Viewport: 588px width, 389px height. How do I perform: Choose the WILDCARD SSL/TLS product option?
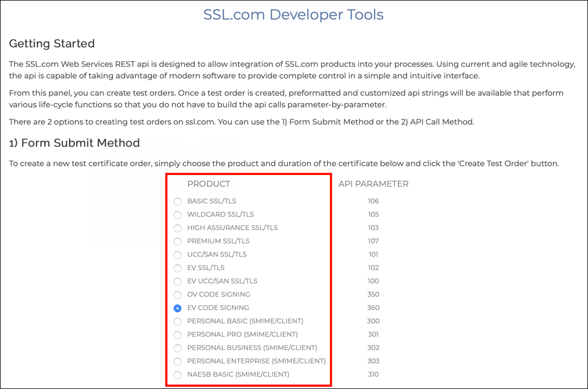point(177,215)
